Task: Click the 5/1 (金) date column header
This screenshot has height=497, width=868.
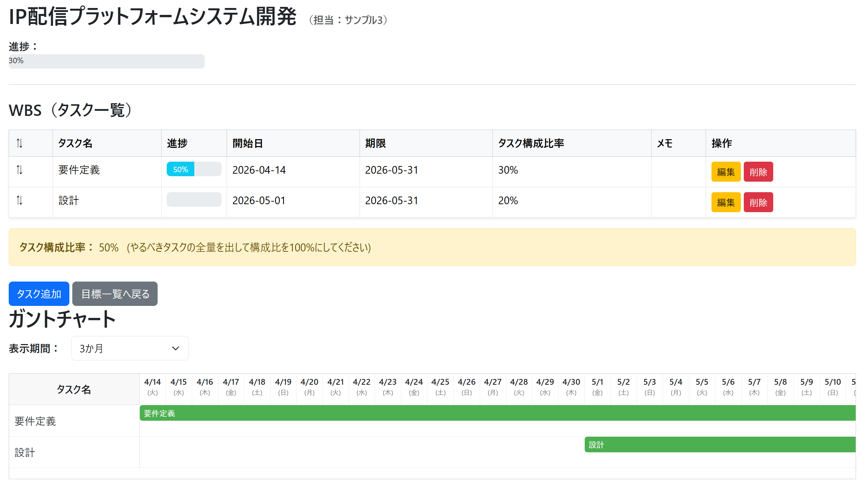Action: (597, 387)
